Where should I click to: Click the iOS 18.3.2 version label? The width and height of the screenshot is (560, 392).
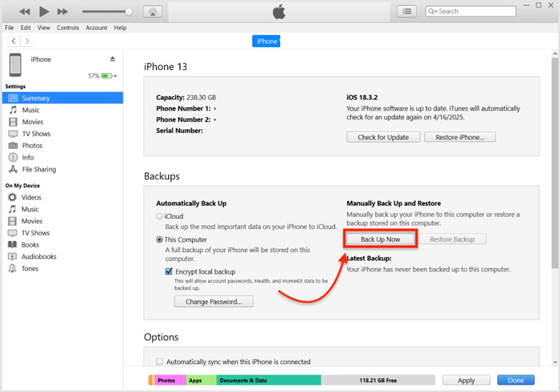[362, 97]
